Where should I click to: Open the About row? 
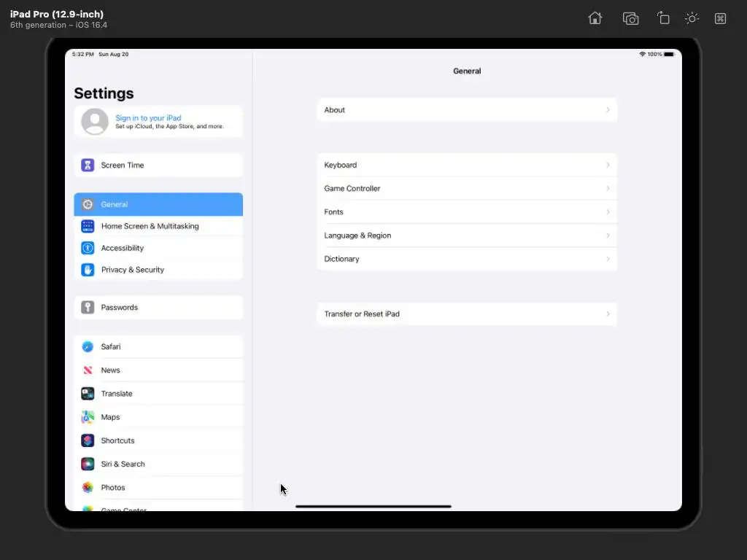pos(467,110)
